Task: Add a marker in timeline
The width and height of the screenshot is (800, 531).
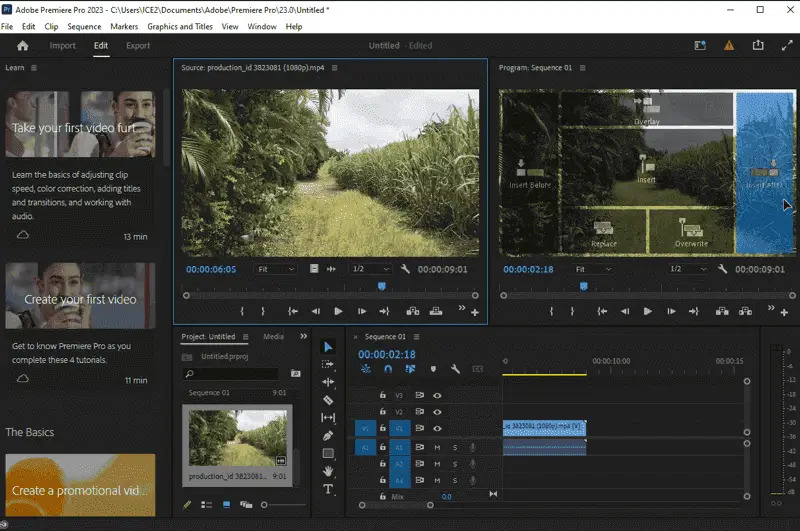Action: coord(433,369)
